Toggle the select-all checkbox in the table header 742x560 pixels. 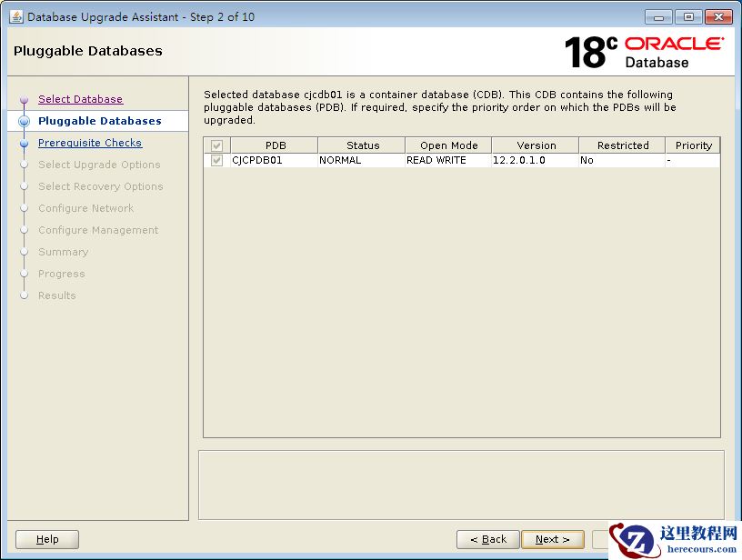216,145
